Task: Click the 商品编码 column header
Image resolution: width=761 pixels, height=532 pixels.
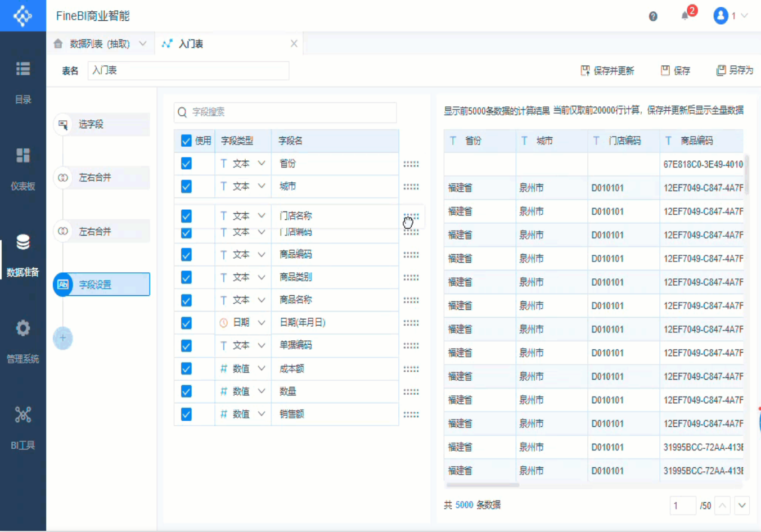Action: pos(701,141)
